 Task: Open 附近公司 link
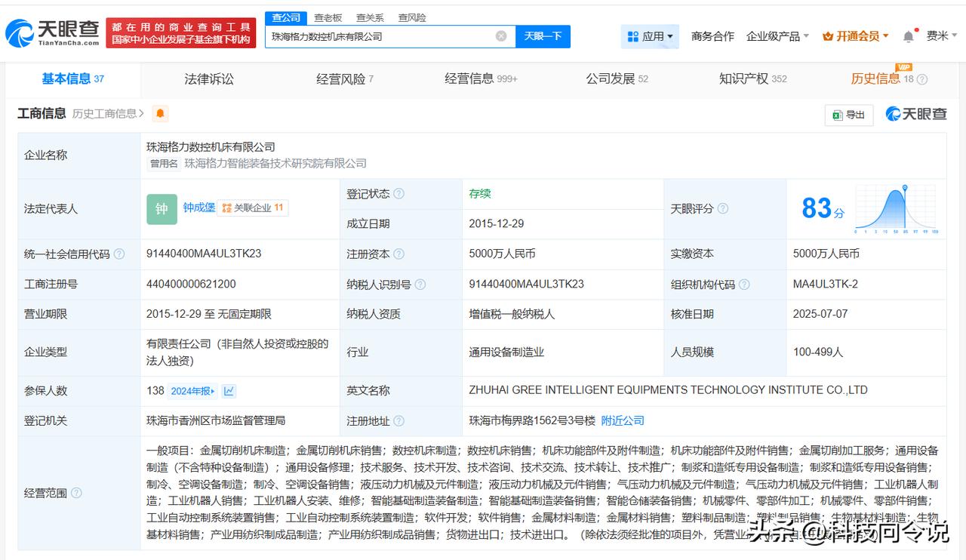click(623, 421)
